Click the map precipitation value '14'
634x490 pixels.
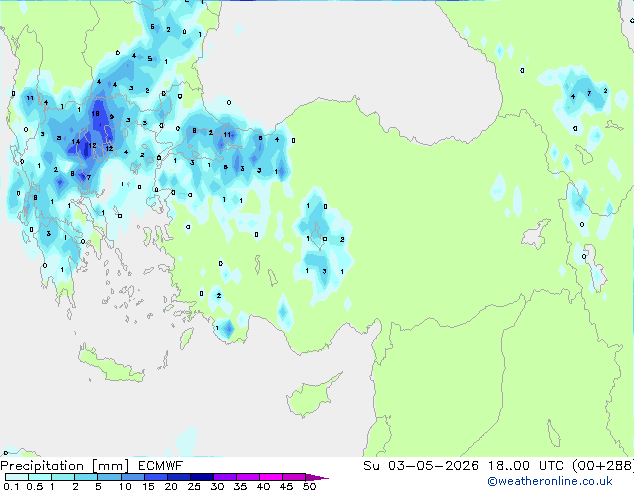click(x=76, y=142)
